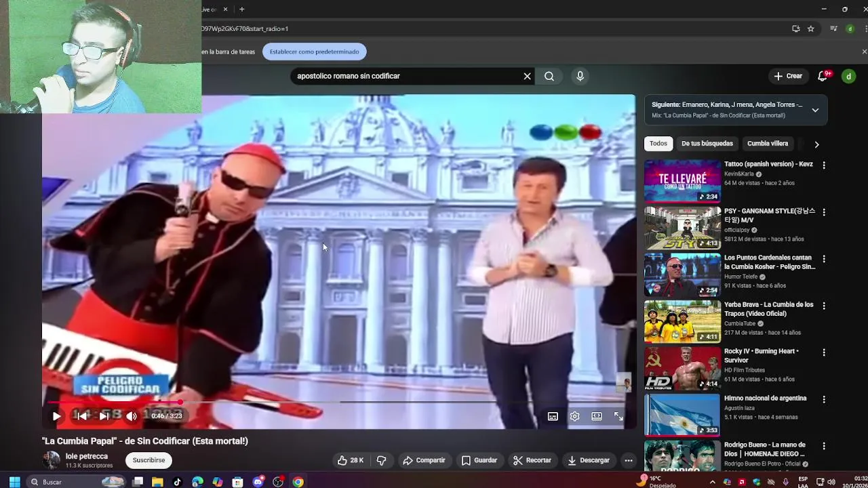Open lole petrecca channel avatar

click(51, 460)
